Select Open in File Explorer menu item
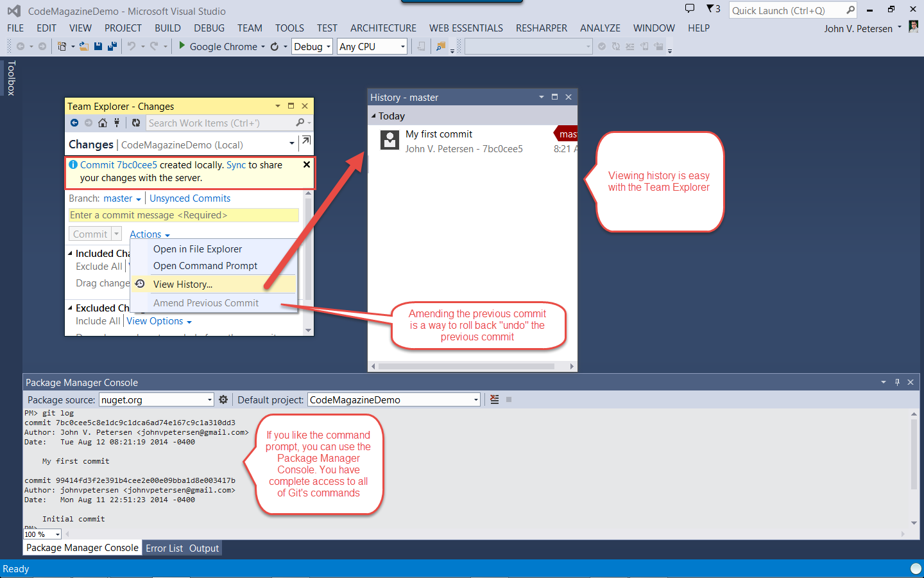 point(214,249)
